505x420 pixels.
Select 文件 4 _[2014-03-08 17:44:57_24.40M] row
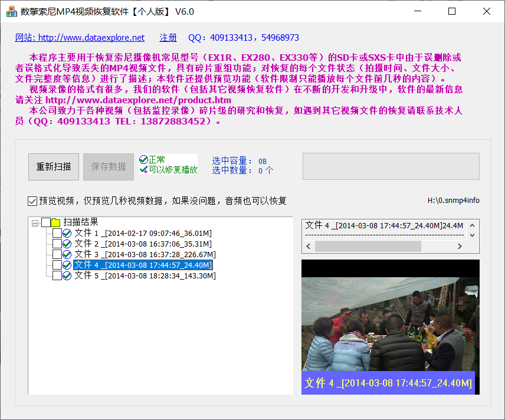(x=143, y=265)
